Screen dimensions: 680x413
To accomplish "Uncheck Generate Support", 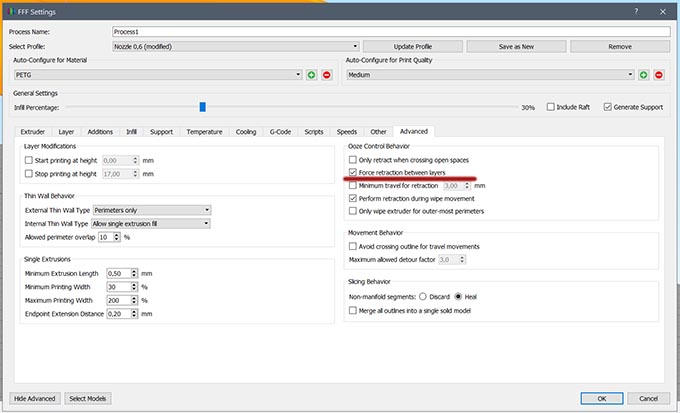I will click(608, 107).
